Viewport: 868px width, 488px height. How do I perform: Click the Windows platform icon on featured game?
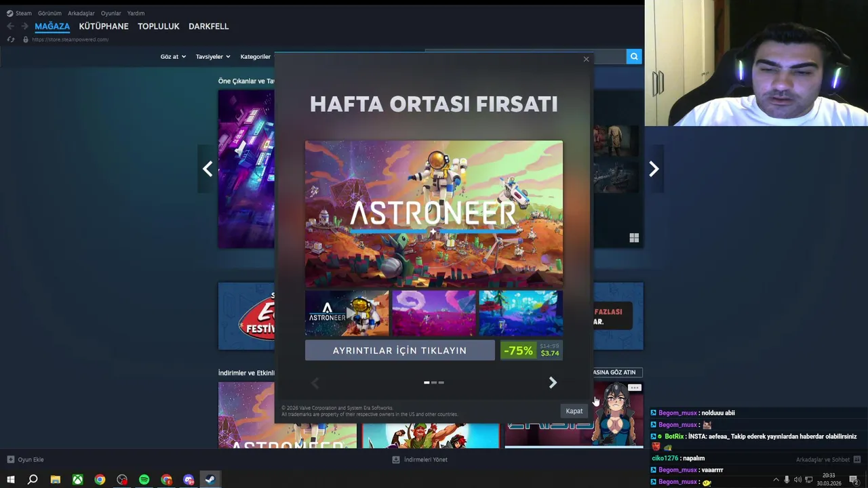pyautogui.click(x=634, y=238)
